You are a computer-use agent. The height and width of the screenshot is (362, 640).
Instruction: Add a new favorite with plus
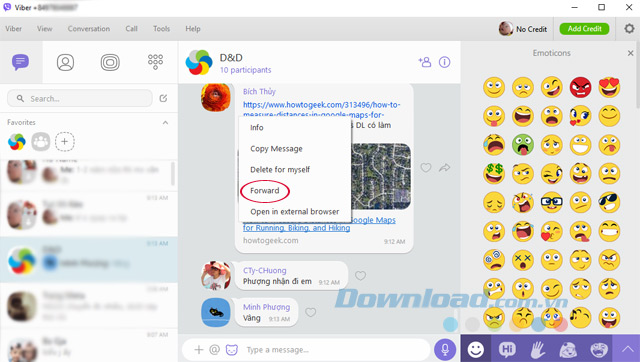pos(64,142)
